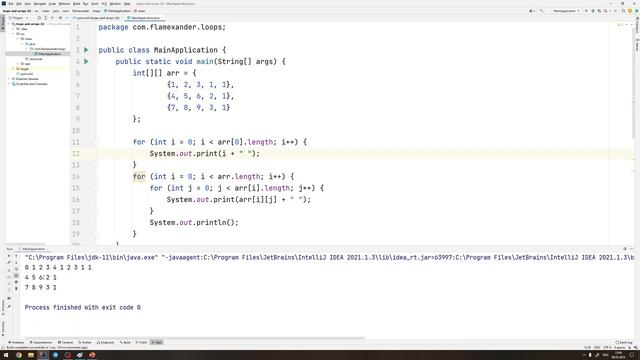640x360 pixels.
Task: Run with Coverage from the toolbar
Action: (x=599, y=11)
